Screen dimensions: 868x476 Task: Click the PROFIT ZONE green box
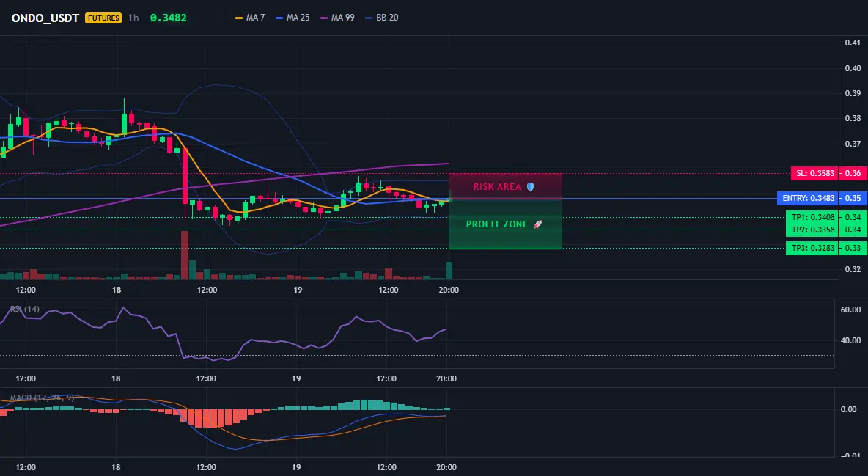tap(505, 224)
